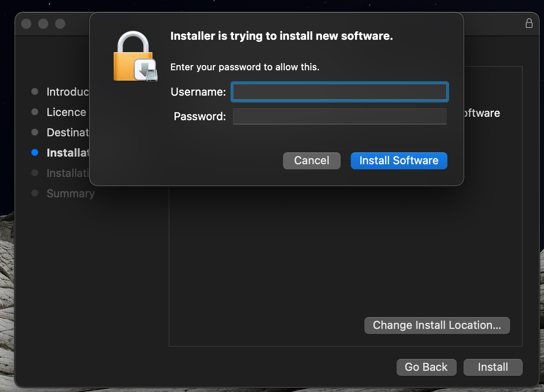Click the dimmed bullet beside Summary step
Image resolution: width=544 pixels, height=392 pixels.
35,193
